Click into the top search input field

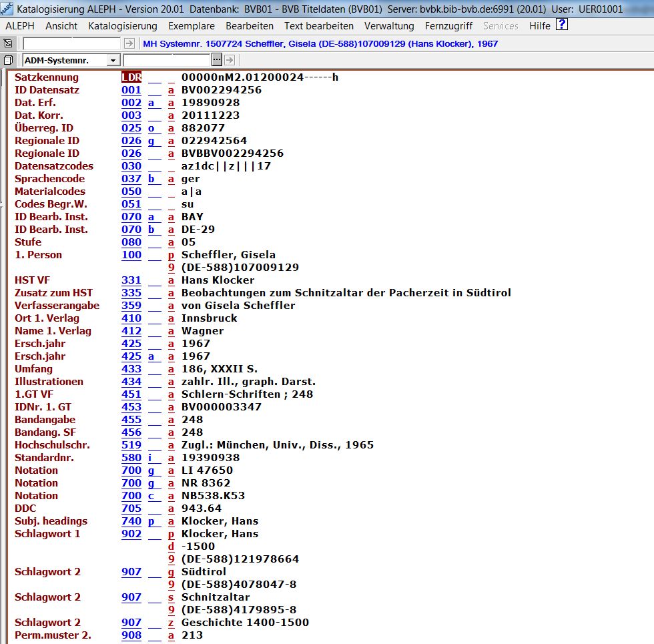click(x=72, y=43)
